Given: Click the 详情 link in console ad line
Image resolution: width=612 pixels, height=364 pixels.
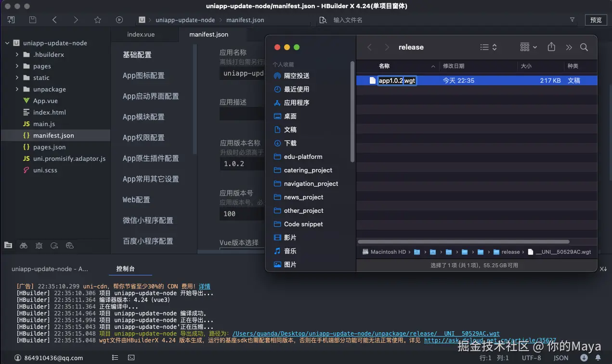Looking at the screenshot, I should [205, 286].
